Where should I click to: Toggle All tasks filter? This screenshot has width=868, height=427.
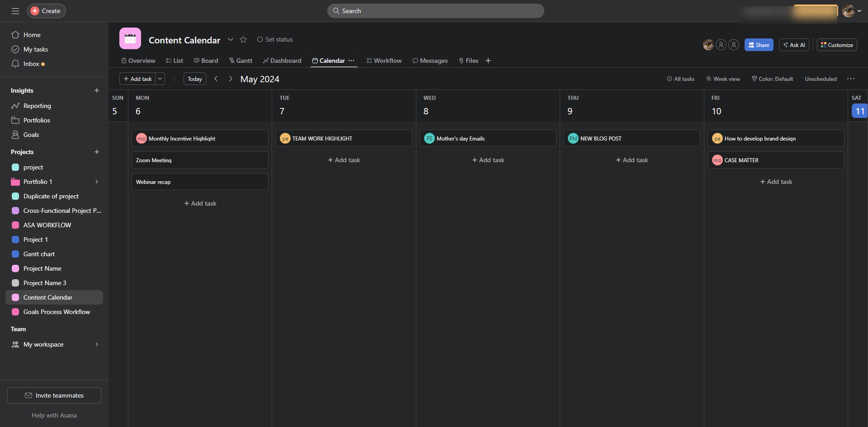coord(681,79)
